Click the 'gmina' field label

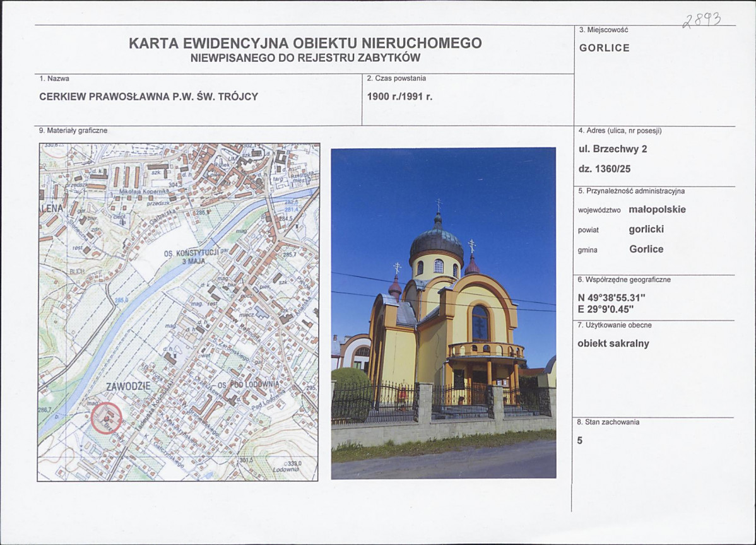point(588,250)
